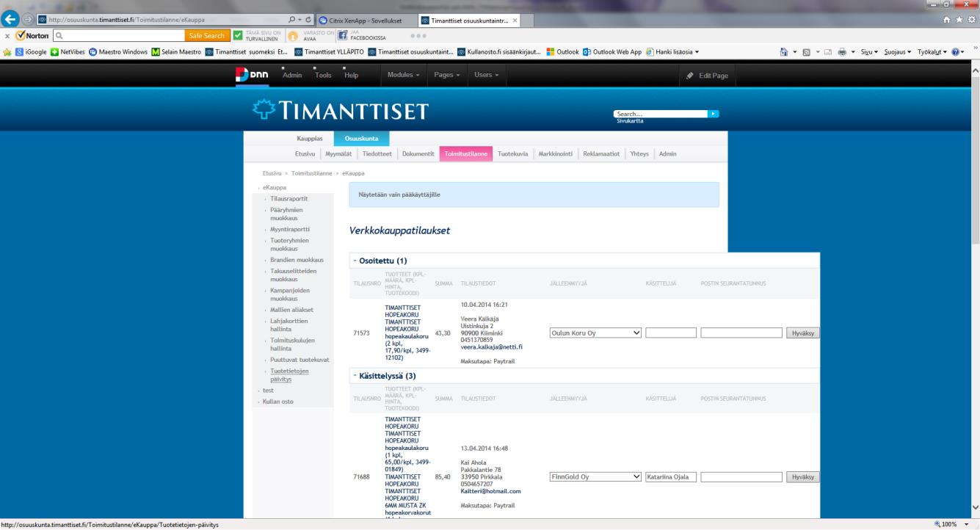Click the Norton toolbar three-dots overflow

tap(419, 35)
